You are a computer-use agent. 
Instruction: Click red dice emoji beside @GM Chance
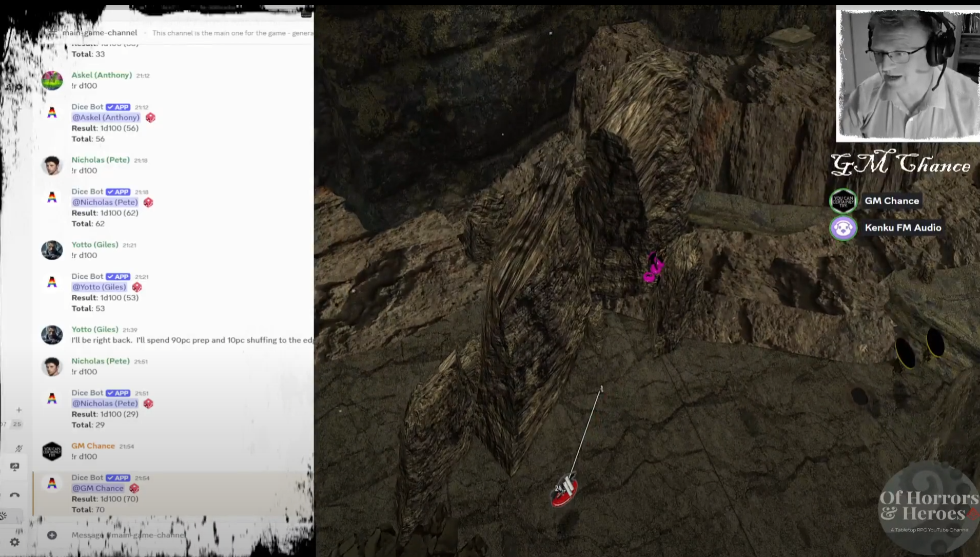134,488
